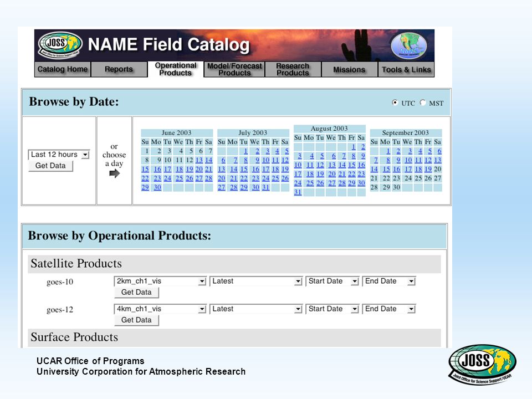Click the large JOSS logo in the slide footer
This screenshot has height=399, width=532.
pyautogui.click(x=482, y=364)
